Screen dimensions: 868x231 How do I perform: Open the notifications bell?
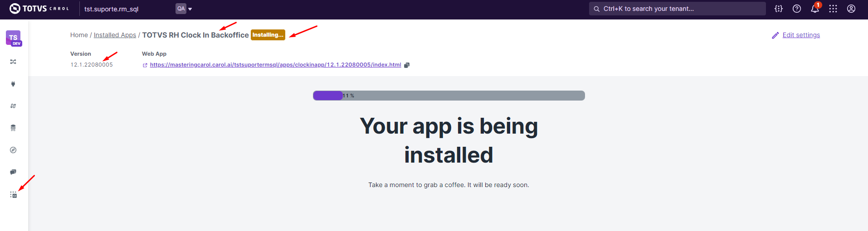pos(815,9)
